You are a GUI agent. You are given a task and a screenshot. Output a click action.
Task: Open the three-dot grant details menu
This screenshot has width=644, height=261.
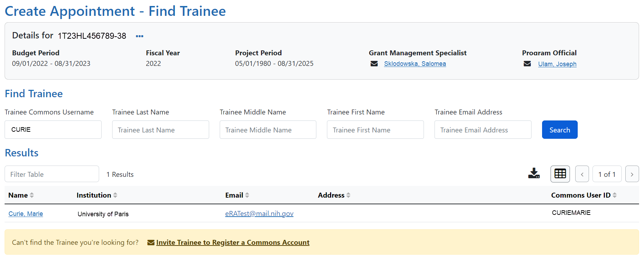point(140,36)
